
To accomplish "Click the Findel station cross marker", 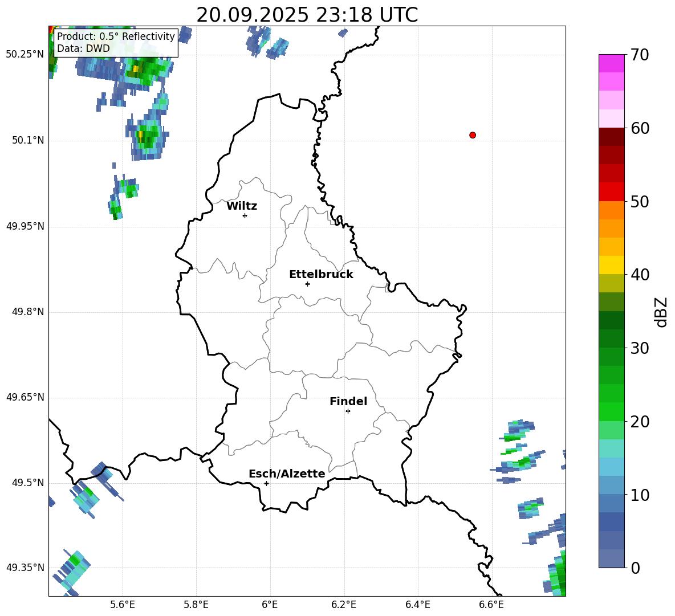I will (x=348, y=411).
